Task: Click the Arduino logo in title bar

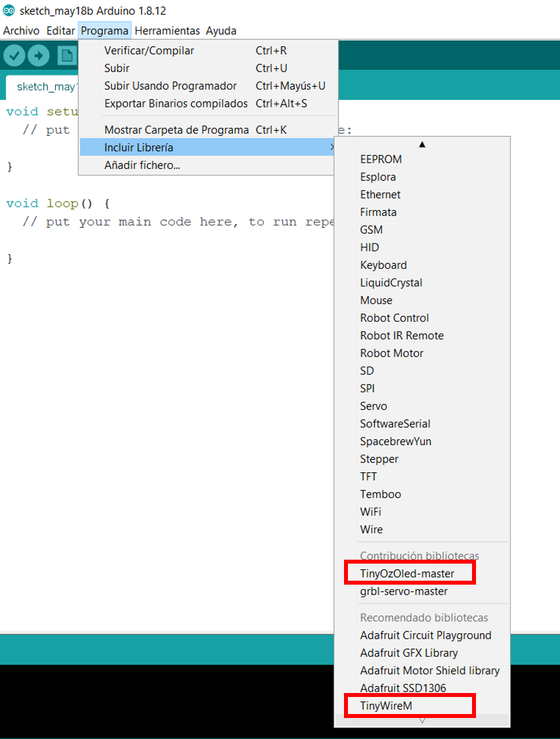Action: pos(9,11)
